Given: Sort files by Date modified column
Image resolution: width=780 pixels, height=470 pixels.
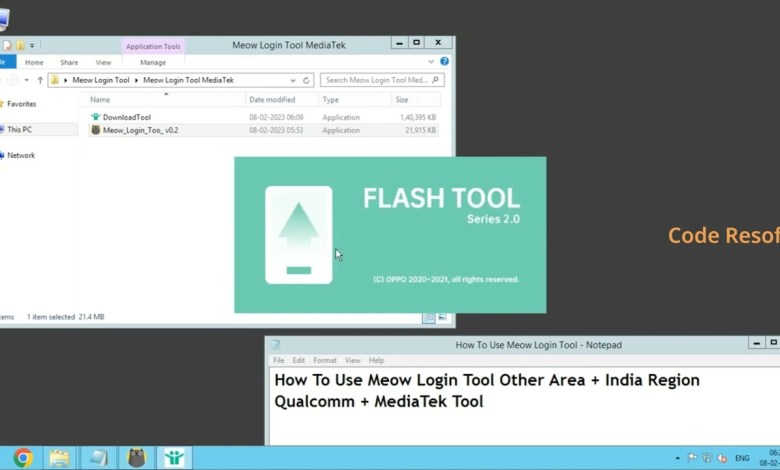Looking at the screenshot, I should point(282,99).
